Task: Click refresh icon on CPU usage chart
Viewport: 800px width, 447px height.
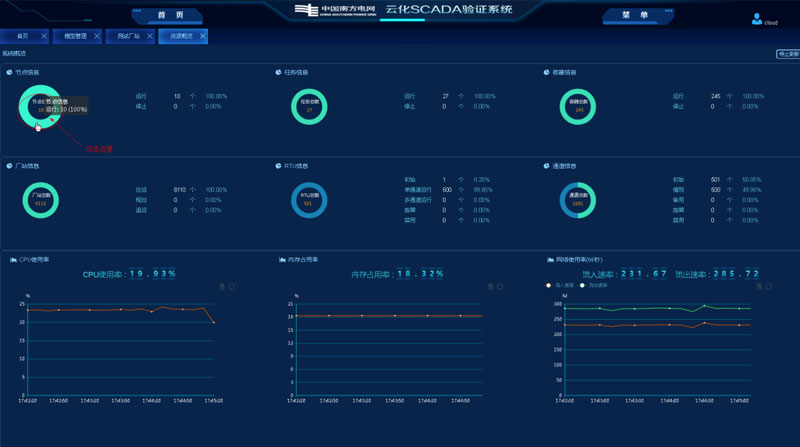Action: (232, 287)
